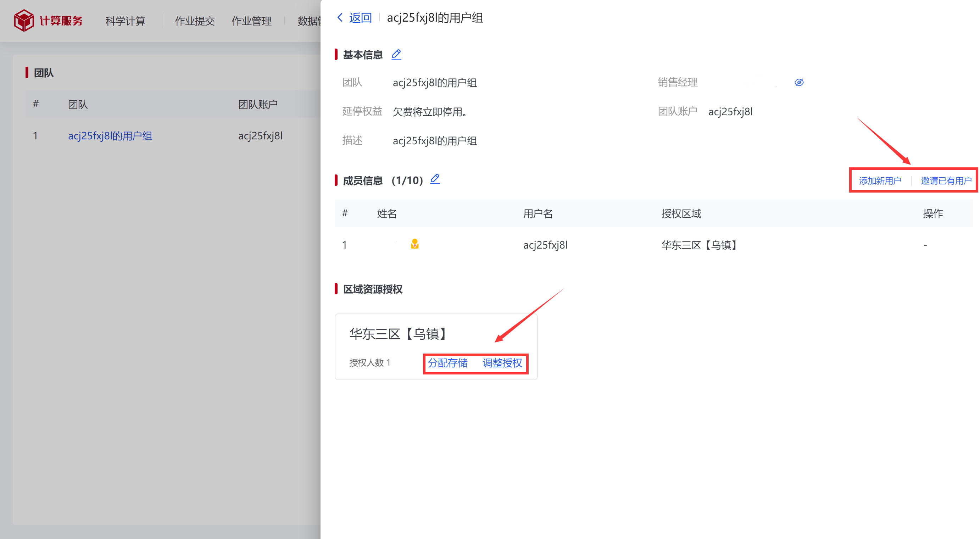Open 调整授权 for 华东三区
Image resolution: width=980 pixels, height=539 pixels.
coord(502,363)
